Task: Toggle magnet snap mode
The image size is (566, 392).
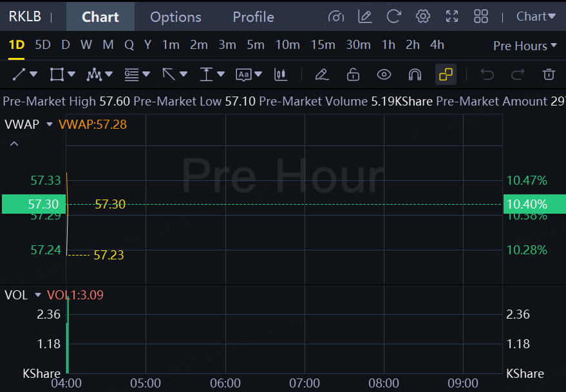Action: (415, 75)
